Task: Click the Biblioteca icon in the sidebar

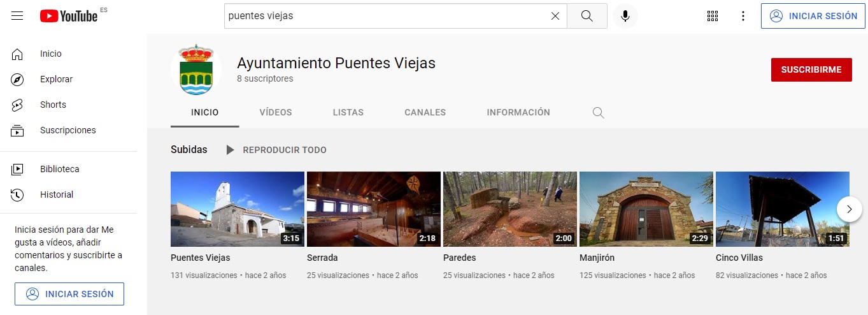Action: click(x=18, y=170)
